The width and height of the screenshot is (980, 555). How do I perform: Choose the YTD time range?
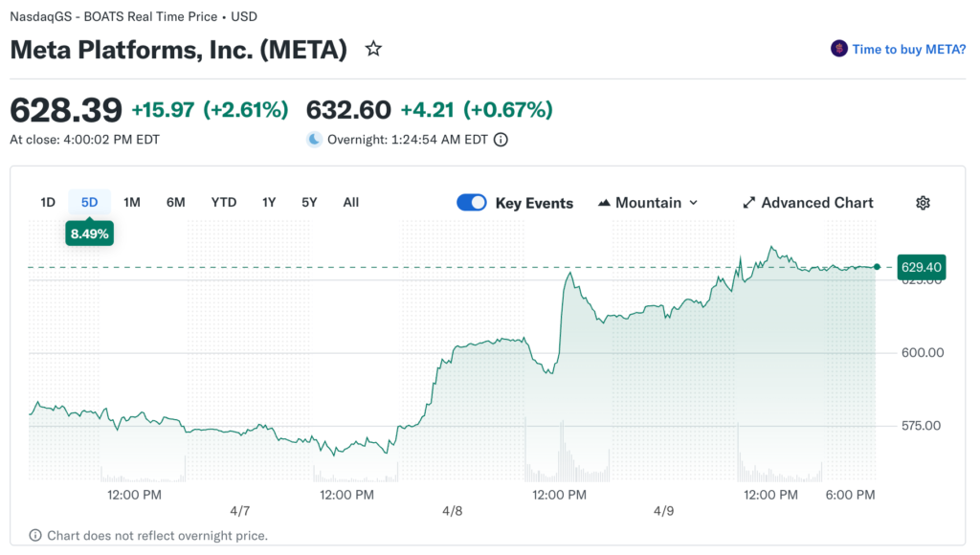pos(224,202)
